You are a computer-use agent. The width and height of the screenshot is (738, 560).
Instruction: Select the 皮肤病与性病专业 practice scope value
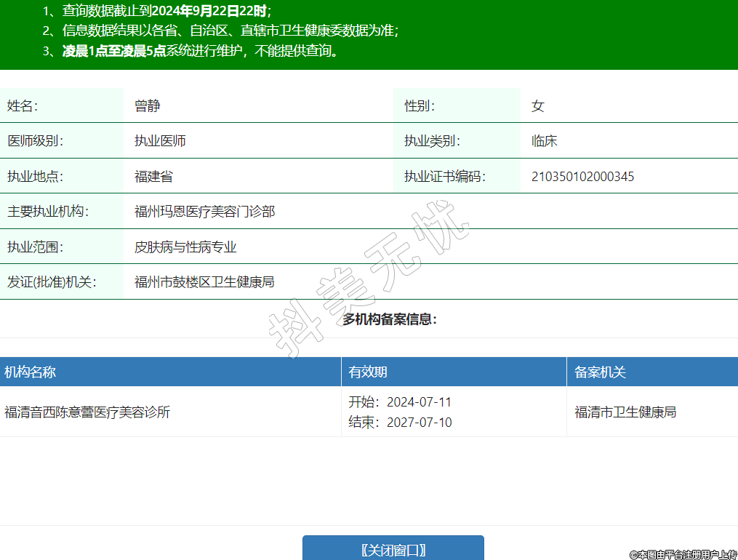185,247
